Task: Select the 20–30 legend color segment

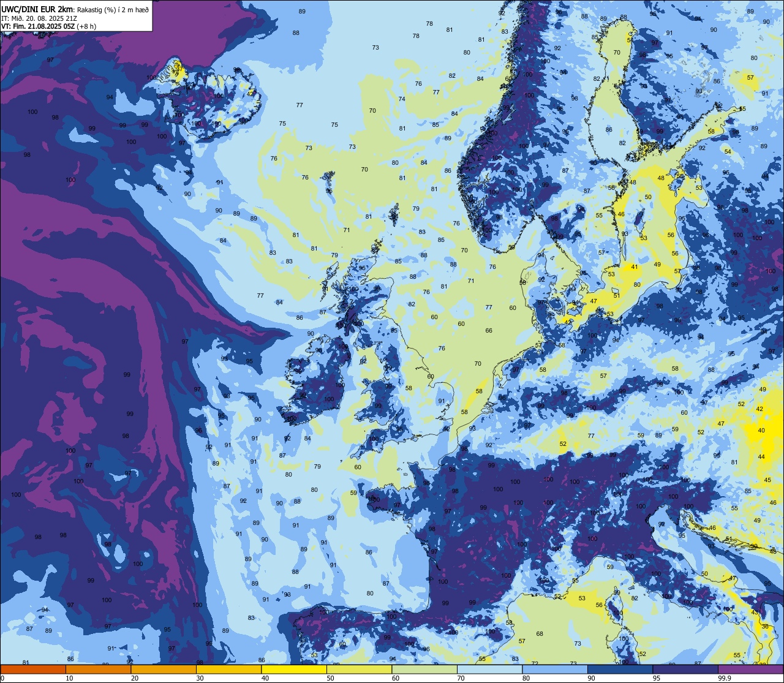Action: 163,669
